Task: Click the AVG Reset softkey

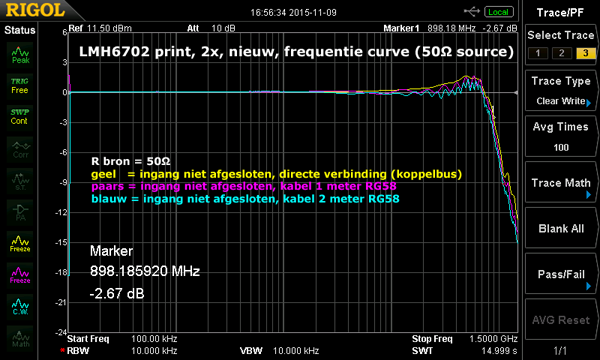Action: pyautogui.click(x=561, y=320)
